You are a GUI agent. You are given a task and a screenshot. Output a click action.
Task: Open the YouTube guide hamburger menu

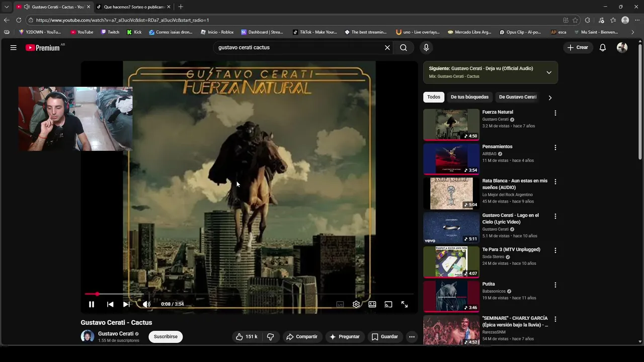14,48
